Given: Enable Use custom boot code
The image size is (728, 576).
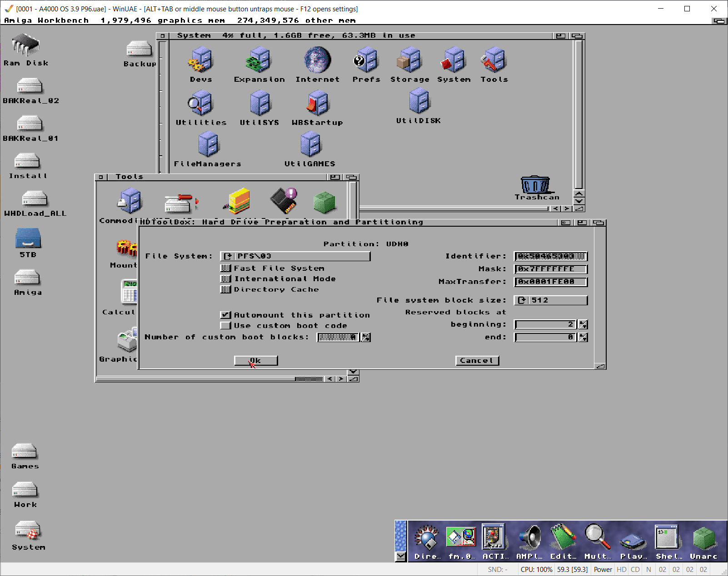Looking at the screenshot, I should coord(225,325).
